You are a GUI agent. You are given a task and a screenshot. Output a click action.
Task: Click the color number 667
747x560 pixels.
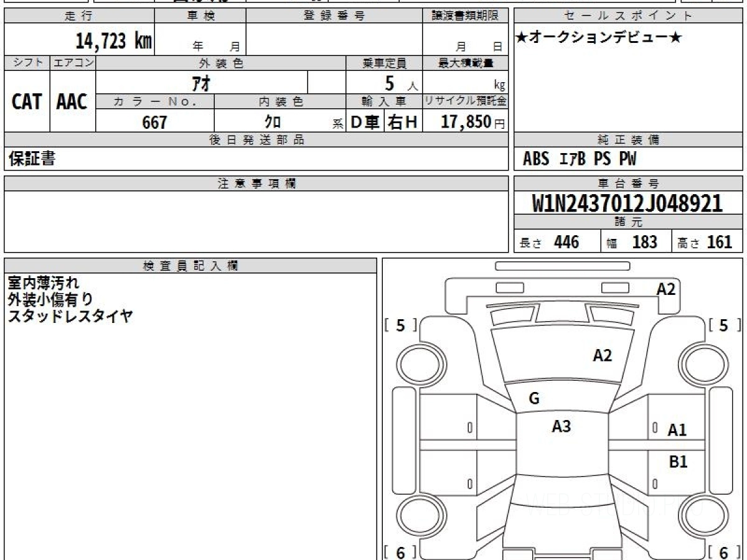point(155,122)
